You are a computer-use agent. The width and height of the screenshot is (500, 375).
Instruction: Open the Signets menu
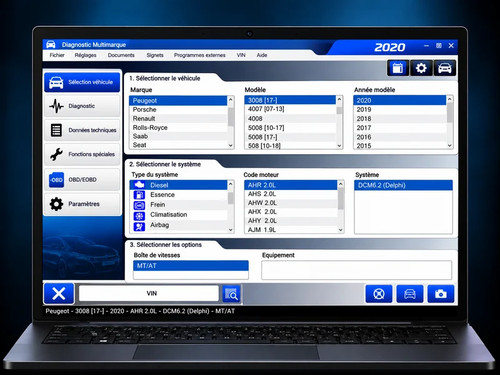pos(155,55)
